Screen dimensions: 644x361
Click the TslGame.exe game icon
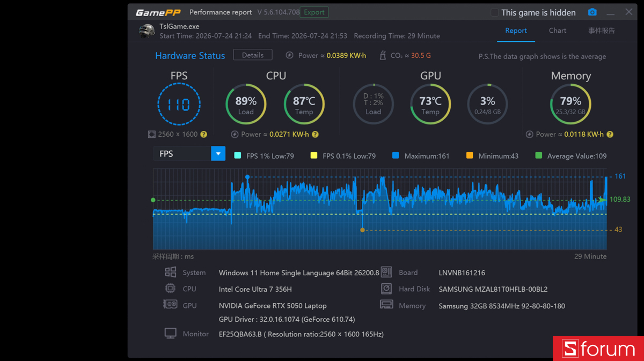click(x=147, y=31)
